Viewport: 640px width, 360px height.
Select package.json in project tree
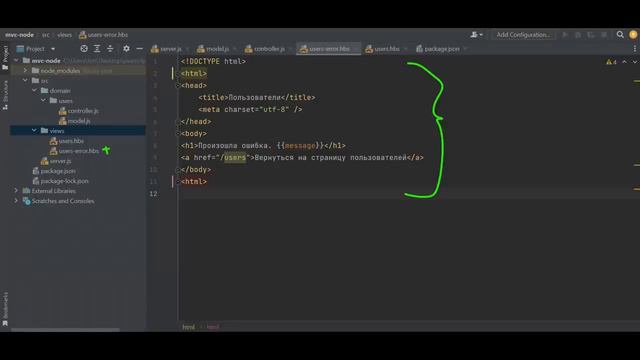(53, 171)
